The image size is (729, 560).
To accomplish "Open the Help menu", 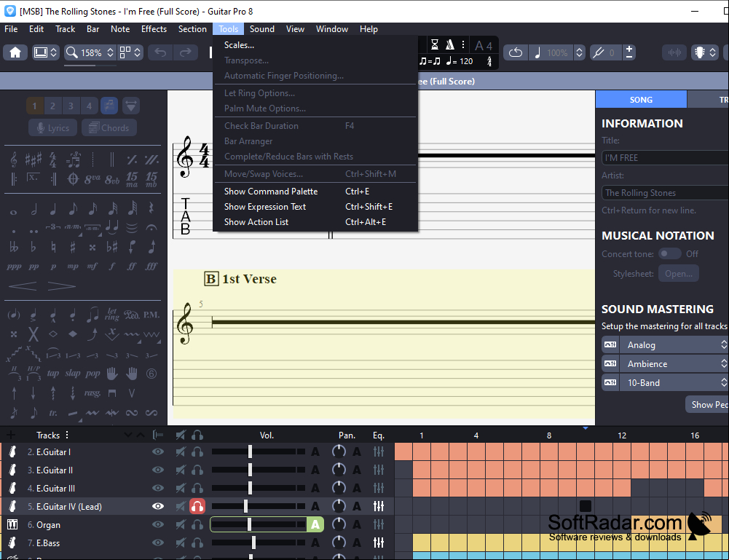I will pos(369,29).
